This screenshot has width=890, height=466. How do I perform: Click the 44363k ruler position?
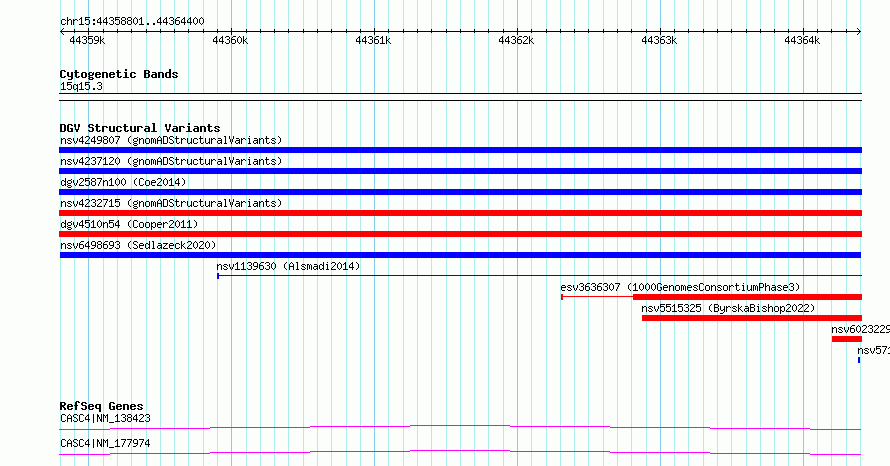659,40
